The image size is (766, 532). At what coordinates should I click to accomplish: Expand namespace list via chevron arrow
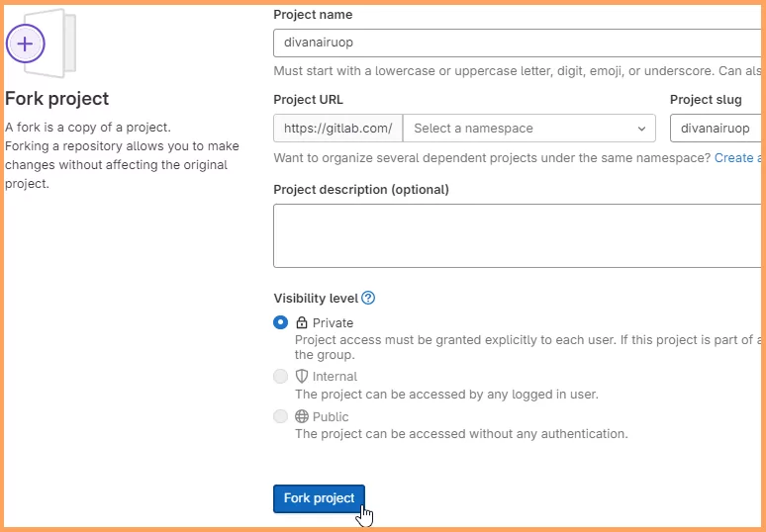click(x=641, y=129)
